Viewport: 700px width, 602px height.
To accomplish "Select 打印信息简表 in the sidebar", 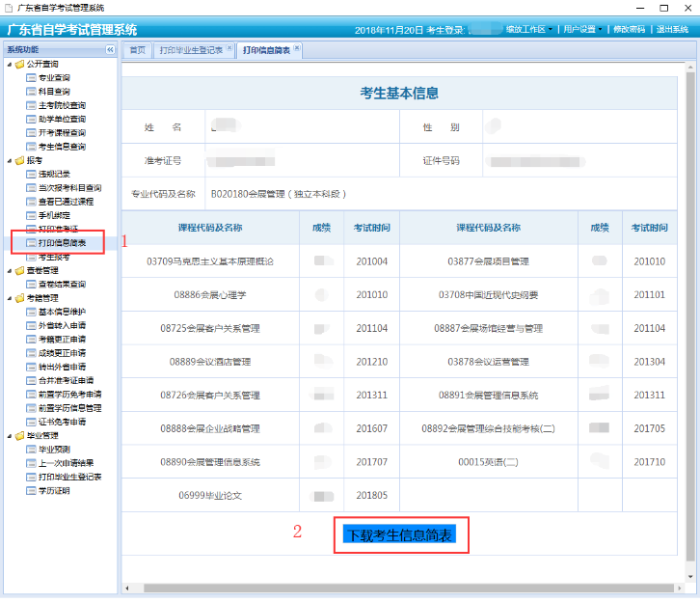I will point(62,243).
